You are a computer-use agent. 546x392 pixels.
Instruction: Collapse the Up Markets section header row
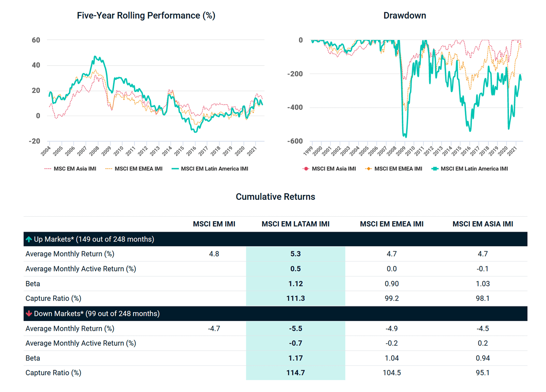[x=94, y=239]
